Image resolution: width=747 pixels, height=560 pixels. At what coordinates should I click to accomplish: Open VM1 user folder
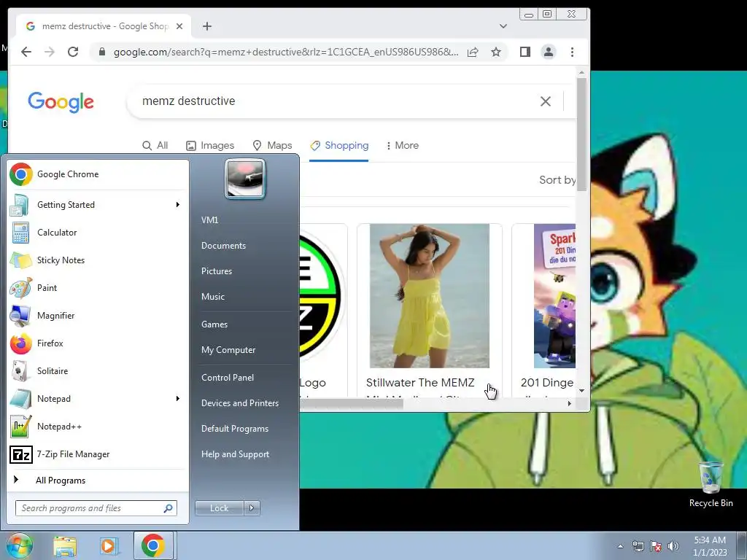tap(209, 220)
